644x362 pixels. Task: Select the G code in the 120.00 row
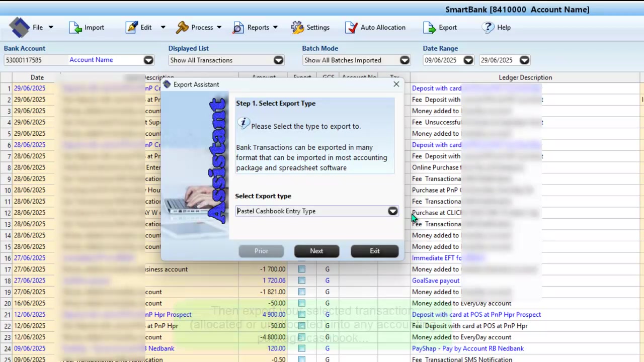(327, 348)
